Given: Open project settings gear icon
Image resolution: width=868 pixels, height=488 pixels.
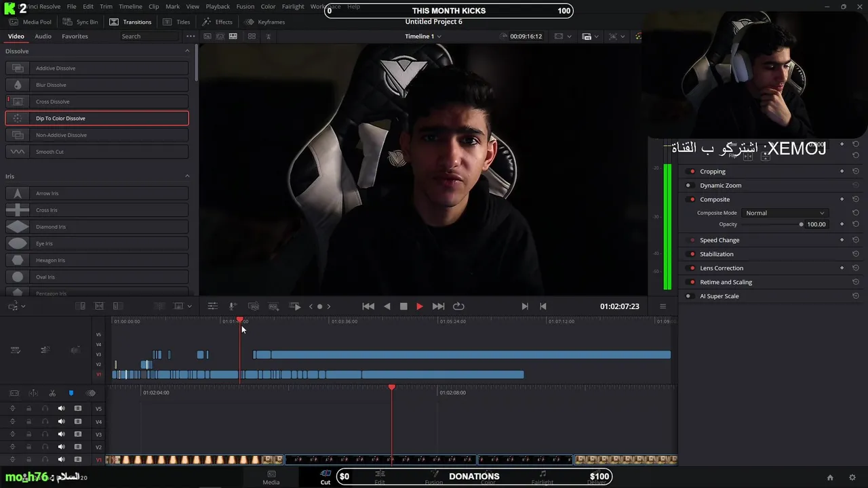Looking at the screenshot, I should click(x=852, y=477).
